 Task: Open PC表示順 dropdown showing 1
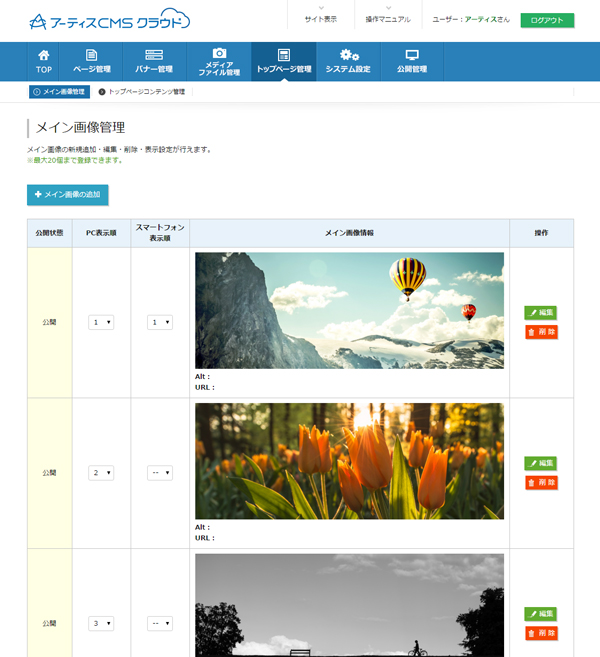click(x=101, y=322)
